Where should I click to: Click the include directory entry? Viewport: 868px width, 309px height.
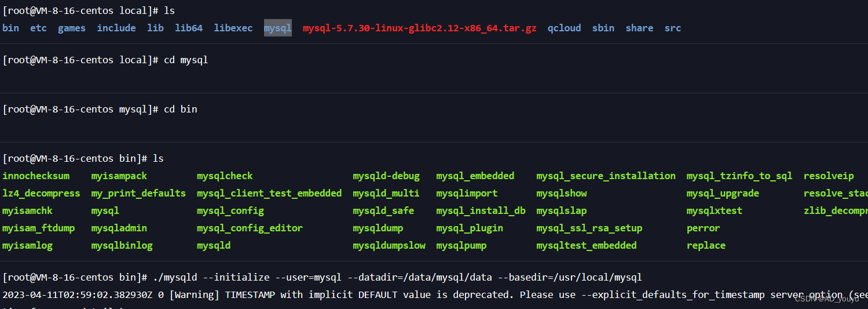116,28
